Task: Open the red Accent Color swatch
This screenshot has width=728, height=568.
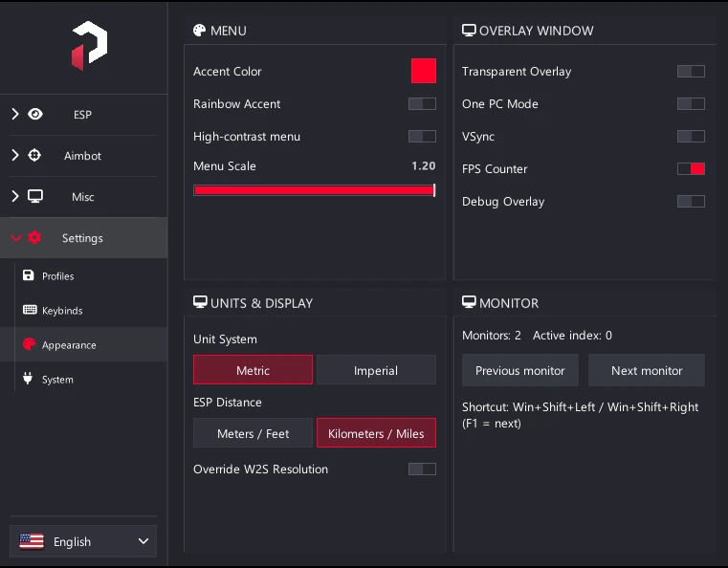Action: 424,71
